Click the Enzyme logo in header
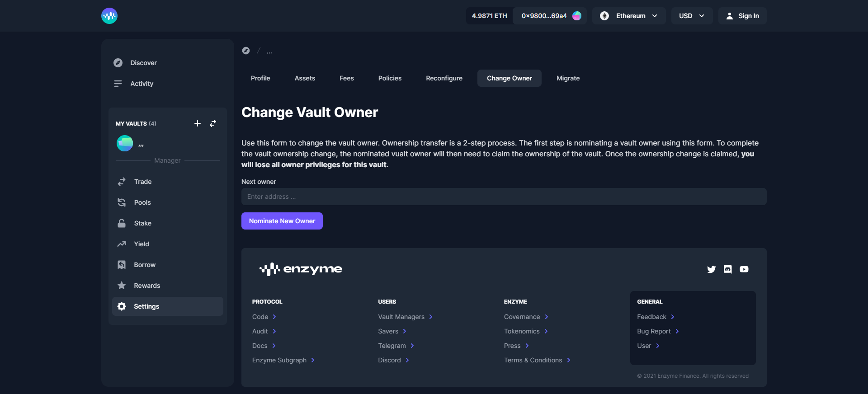The width and height of the screenshot is (868, 394). pyautogui.click(x=109, y=16)
